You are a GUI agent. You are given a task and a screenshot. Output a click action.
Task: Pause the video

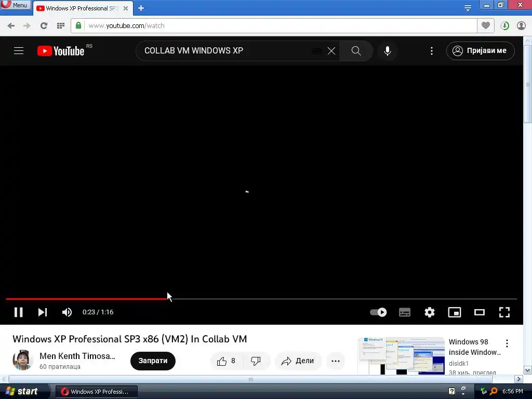click(19, 312)
